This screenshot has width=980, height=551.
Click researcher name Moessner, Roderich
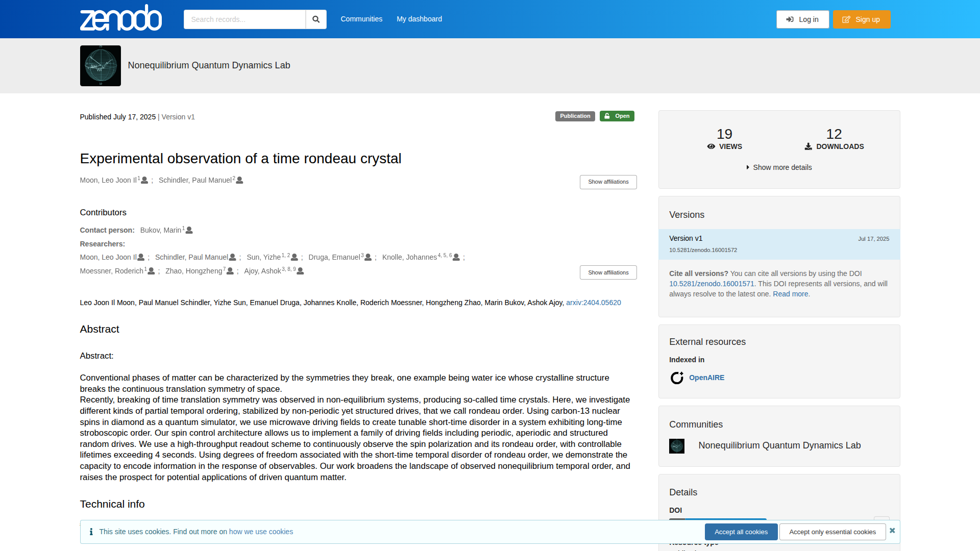112,271
